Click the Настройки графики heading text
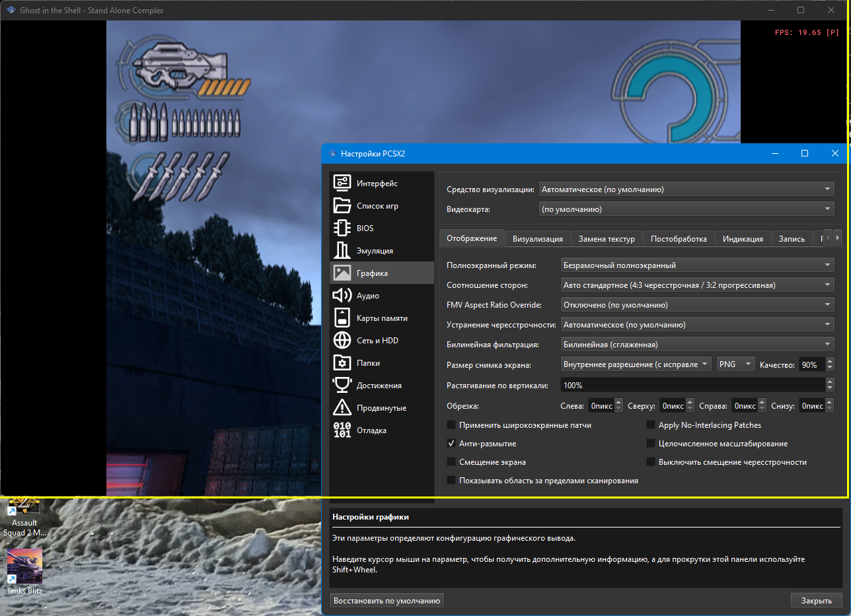 click(x=371, y=517)
